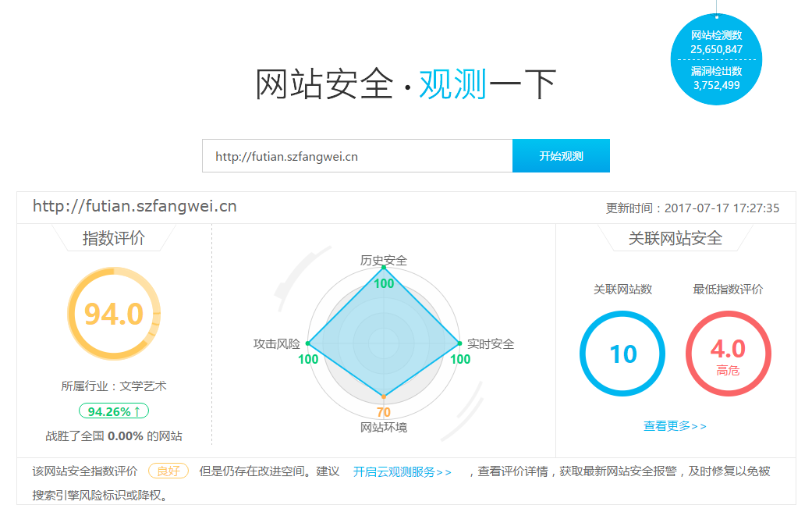Click the red 4.0 高危 rating circle
812x512 pixels.
click(x=728, y=353)
